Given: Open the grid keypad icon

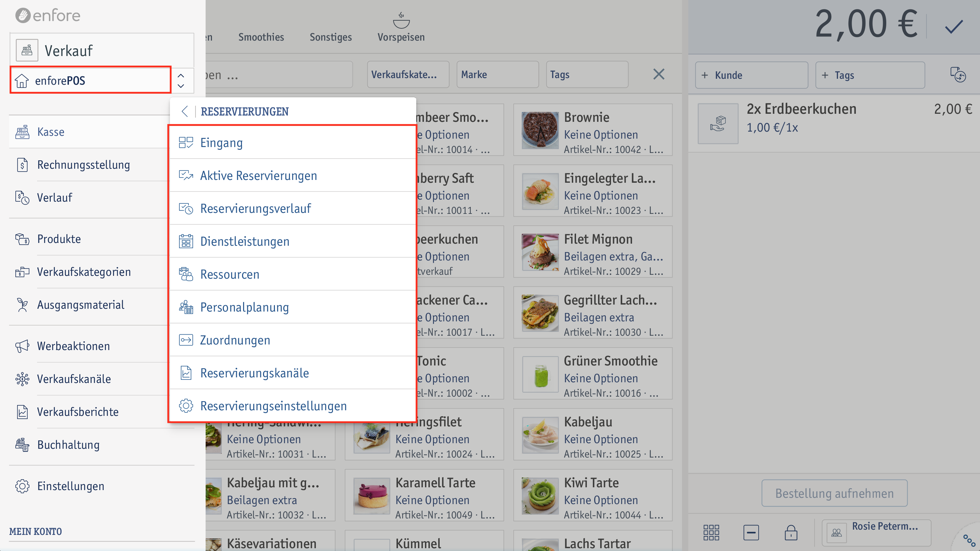Looking at the screenshot, I should pyautogui.click(x=711, y=532).
